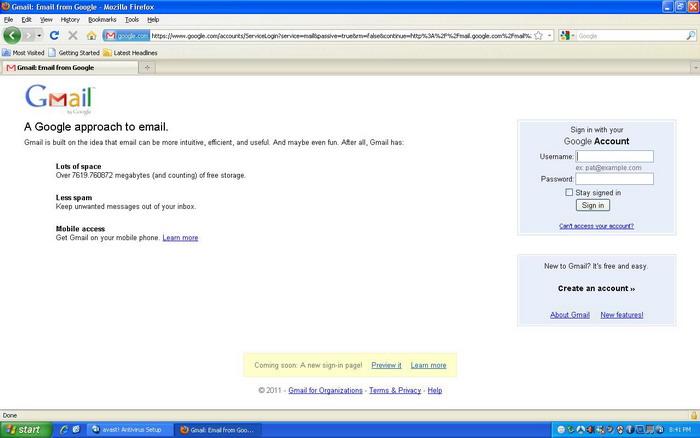Open the About Gmail link
The image size is (700, 438).
[x=570, y=315]
